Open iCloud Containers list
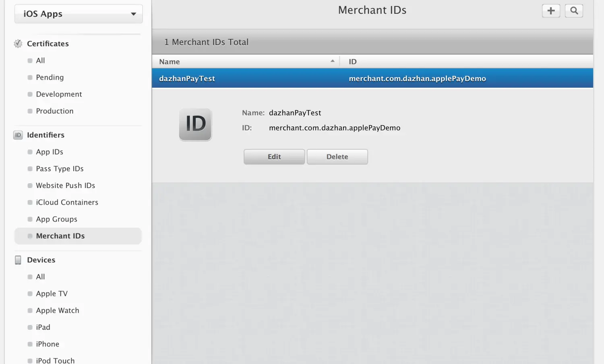The image size is (604, 364). tap(67, 203)
